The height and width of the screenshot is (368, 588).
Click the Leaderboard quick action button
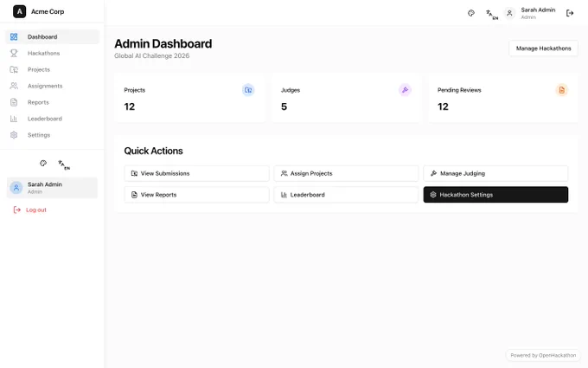point(346,195)
